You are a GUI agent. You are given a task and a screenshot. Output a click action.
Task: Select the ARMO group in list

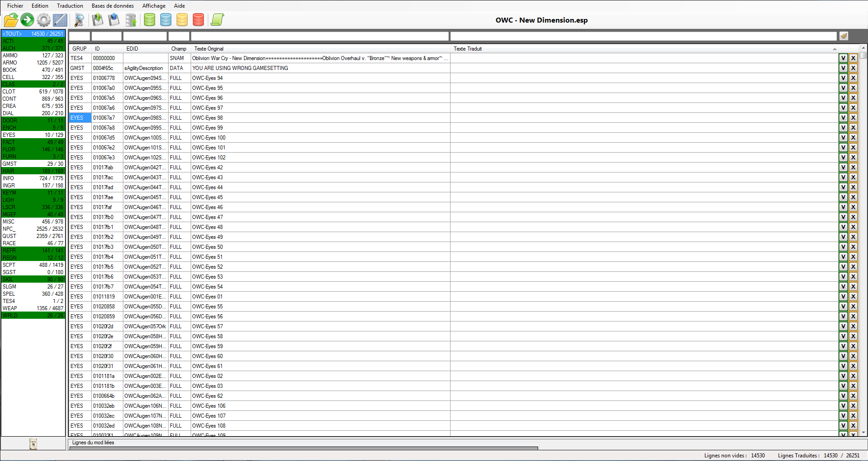point(33,63)
